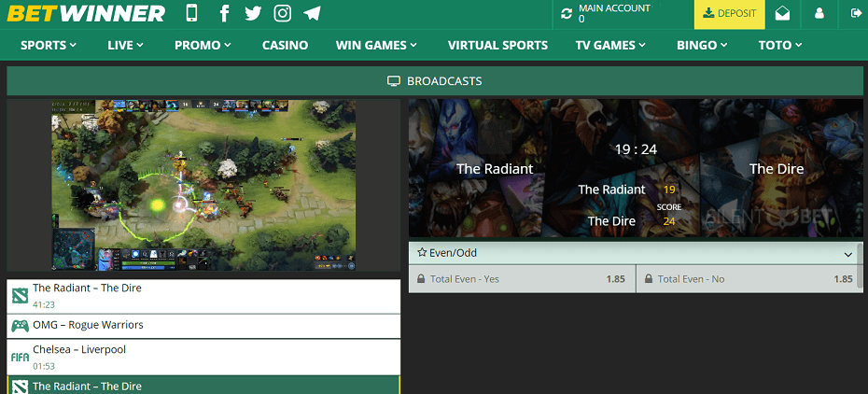Click The Radiant team name on banner left

click(x=495, y=169)
